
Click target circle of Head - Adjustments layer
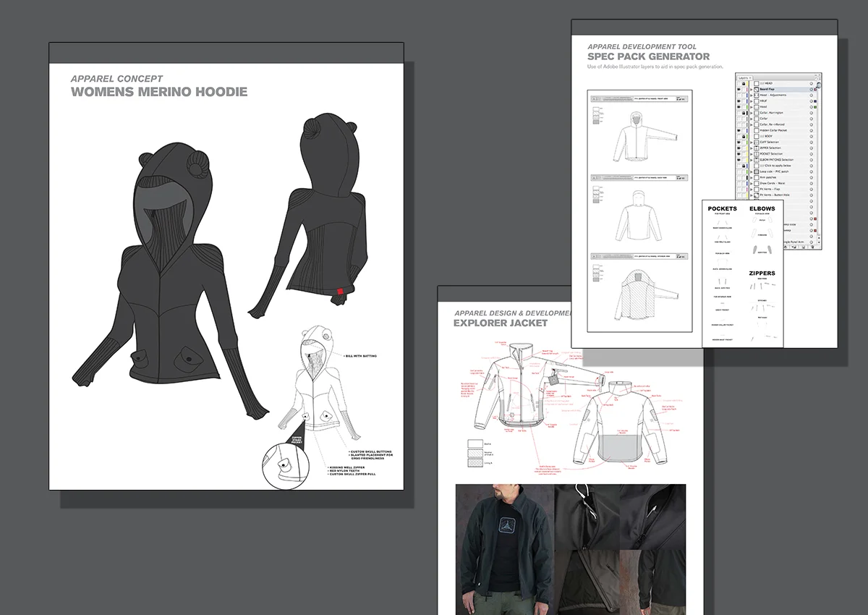(812, 95)
